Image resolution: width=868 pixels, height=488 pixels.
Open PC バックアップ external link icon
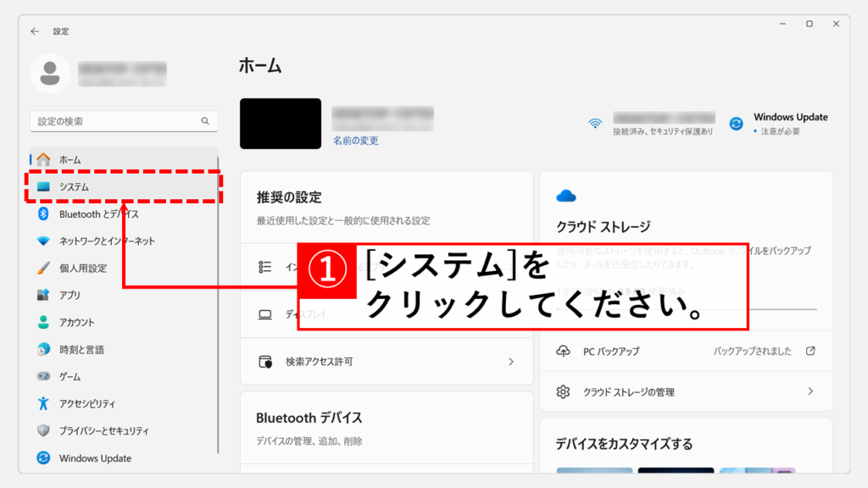coord(810,351)
